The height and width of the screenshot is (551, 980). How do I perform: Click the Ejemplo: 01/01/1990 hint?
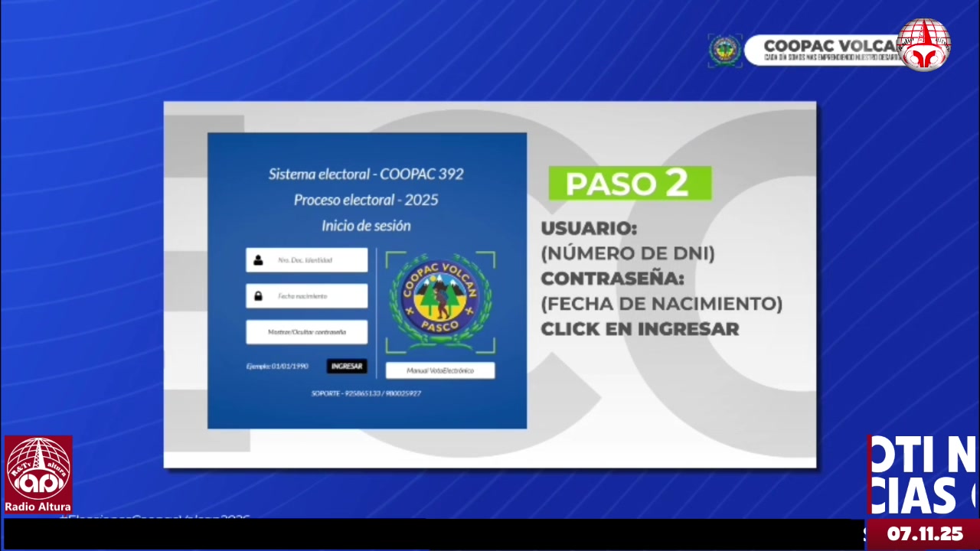click(x=277, y=367)
